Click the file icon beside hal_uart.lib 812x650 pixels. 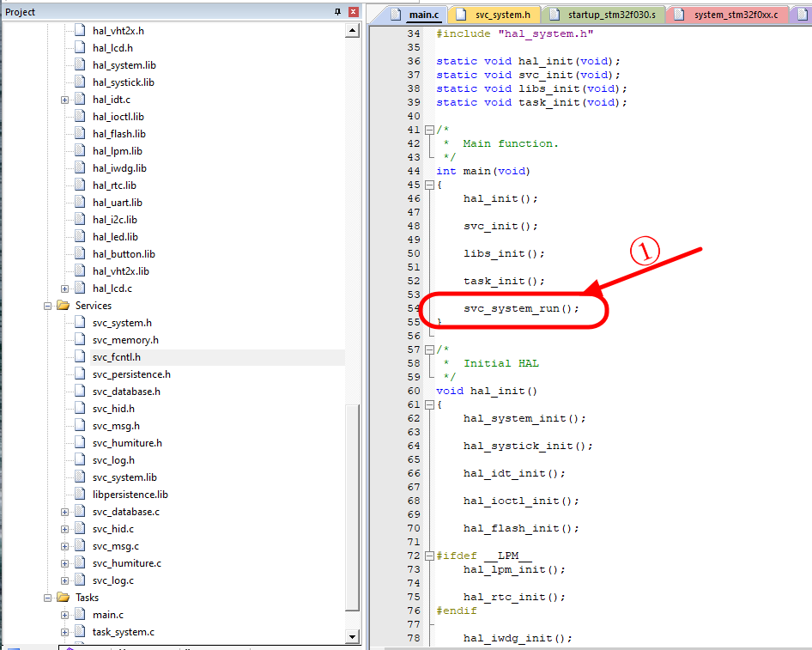tap(81, 203)
